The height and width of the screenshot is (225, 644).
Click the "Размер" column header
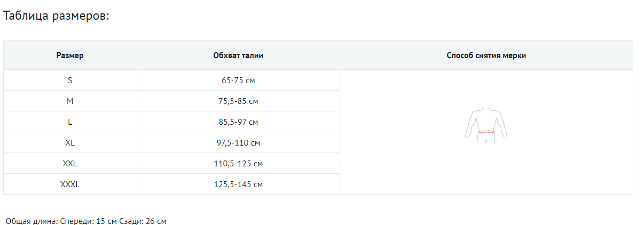[70, 55]
